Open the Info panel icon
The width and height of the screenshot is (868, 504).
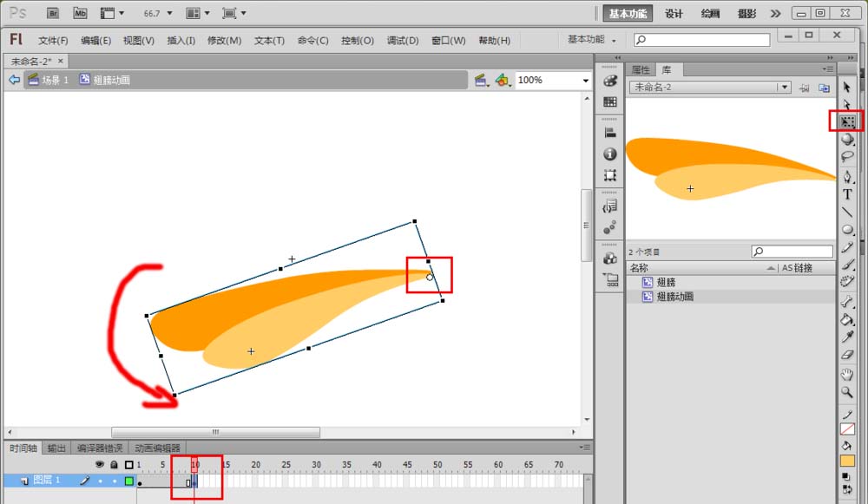point(610,154)
